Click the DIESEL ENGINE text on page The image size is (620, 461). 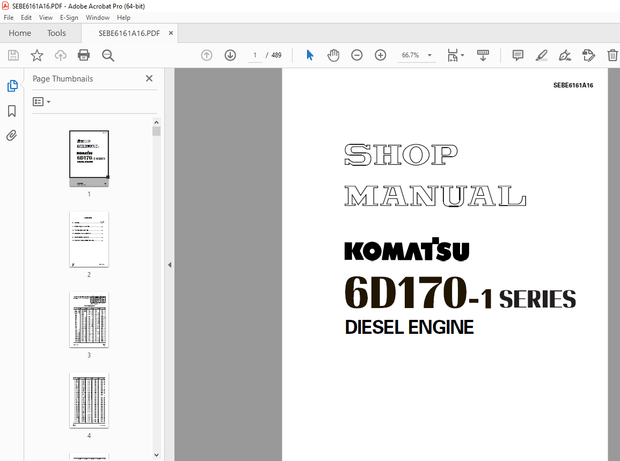pyautogui.click(x=409, y=327)
